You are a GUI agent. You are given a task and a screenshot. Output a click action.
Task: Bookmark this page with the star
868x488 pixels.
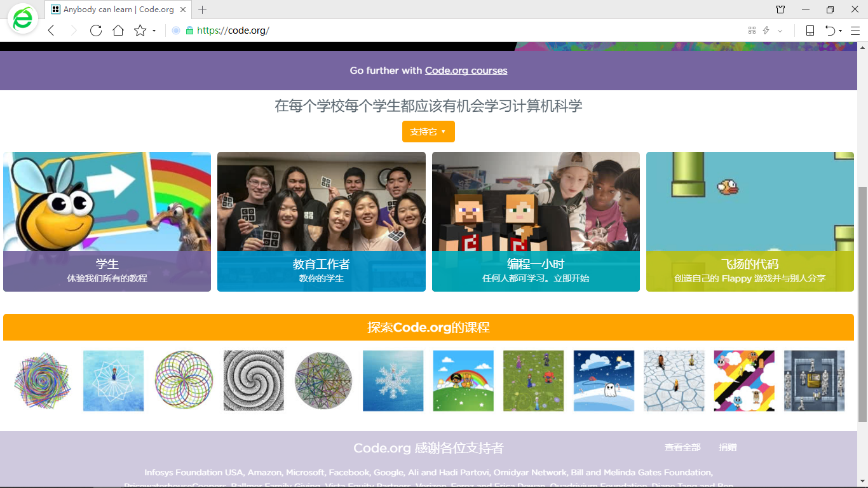click(x=140, y=30)
